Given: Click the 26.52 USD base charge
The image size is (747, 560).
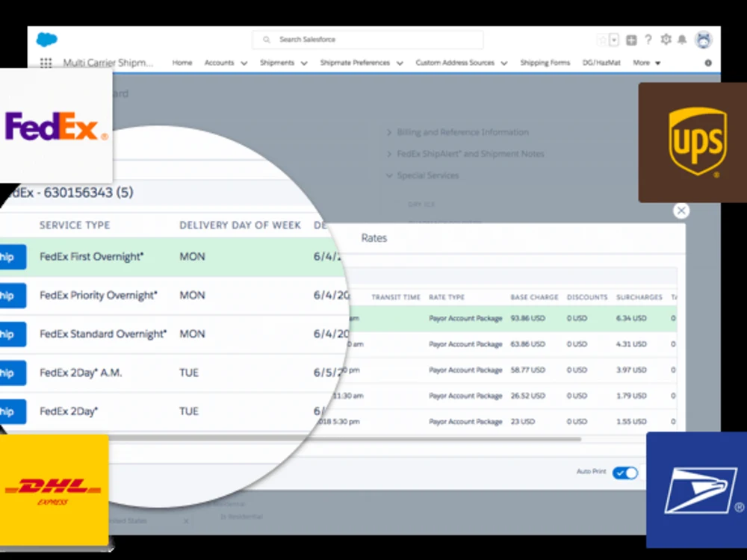Looking at the screenshot, I should [527, 396].
